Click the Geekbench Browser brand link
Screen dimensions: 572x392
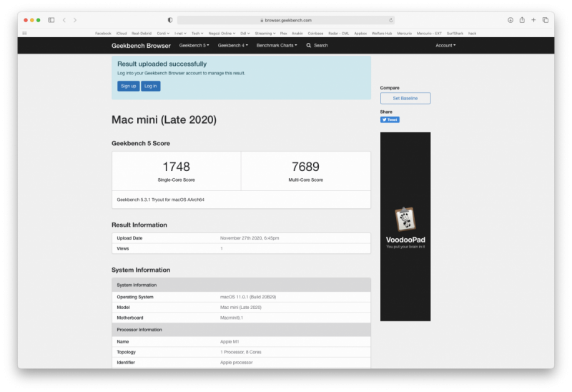point(141,46)
